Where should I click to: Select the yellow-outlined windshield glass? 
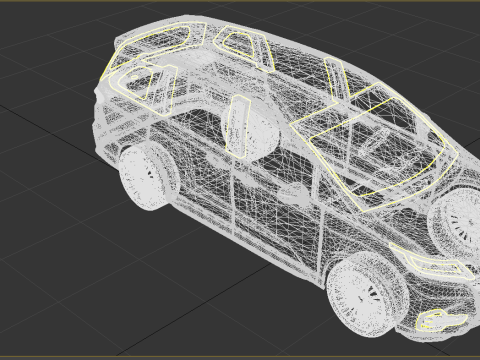[x=374, y=147]
